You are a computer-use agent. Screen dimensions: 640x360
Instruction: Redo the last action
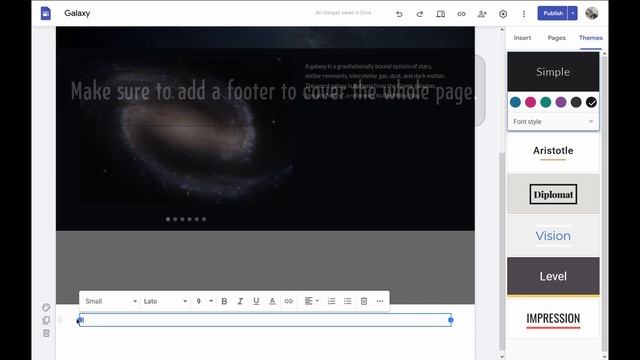[x=420, y=14]
